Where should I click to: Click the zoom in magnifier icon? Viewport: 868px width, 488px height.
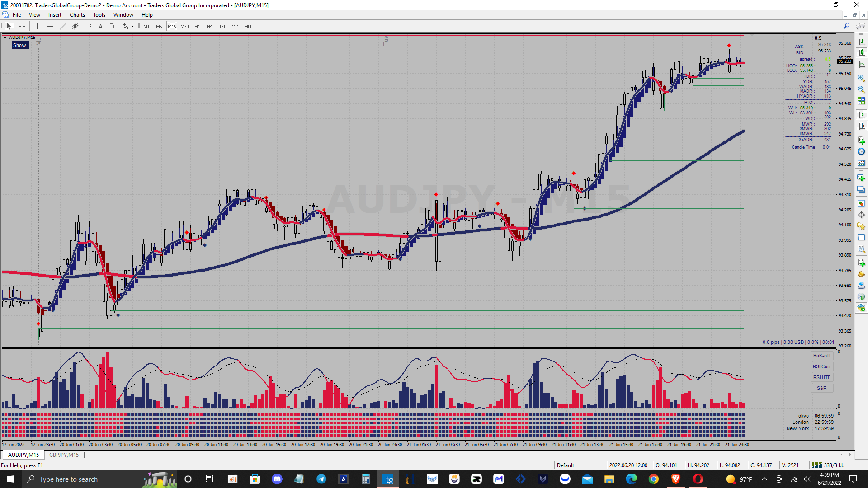pyautogui.click(x=861, y=78)
